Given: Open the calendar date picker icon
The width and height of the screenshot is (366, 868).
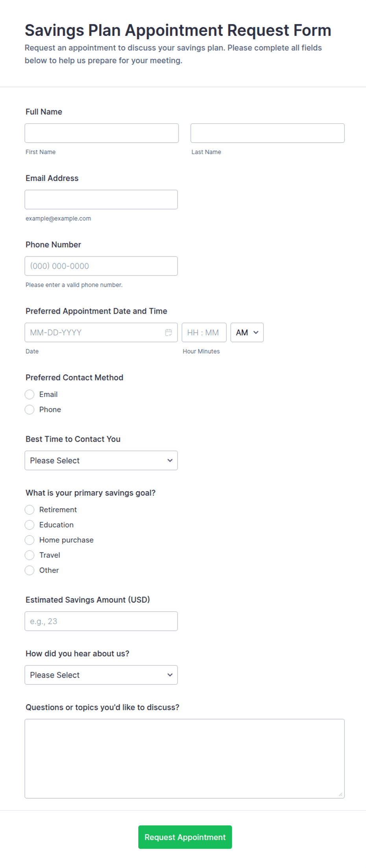Looking at the screenshot, I should tap(168, 333).
